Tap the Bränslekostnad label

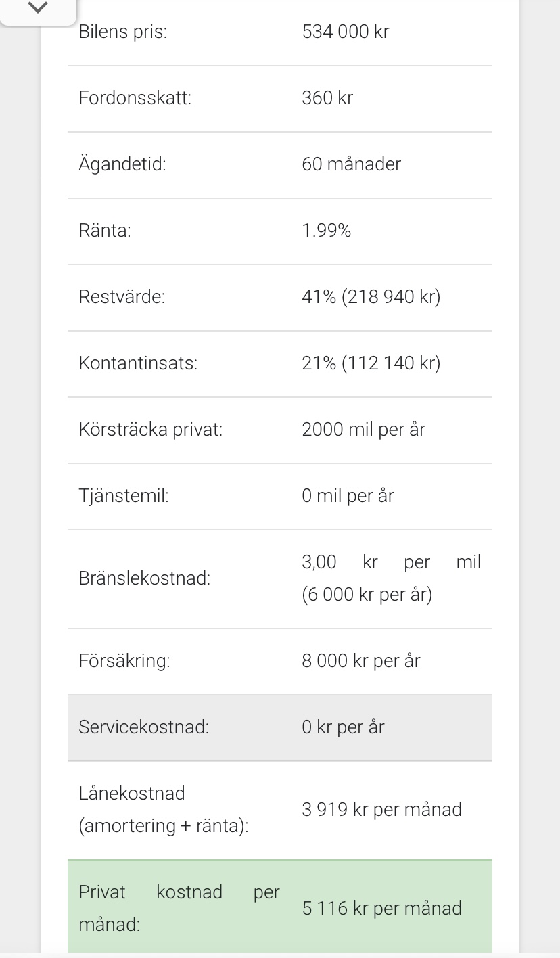point(144,578)
